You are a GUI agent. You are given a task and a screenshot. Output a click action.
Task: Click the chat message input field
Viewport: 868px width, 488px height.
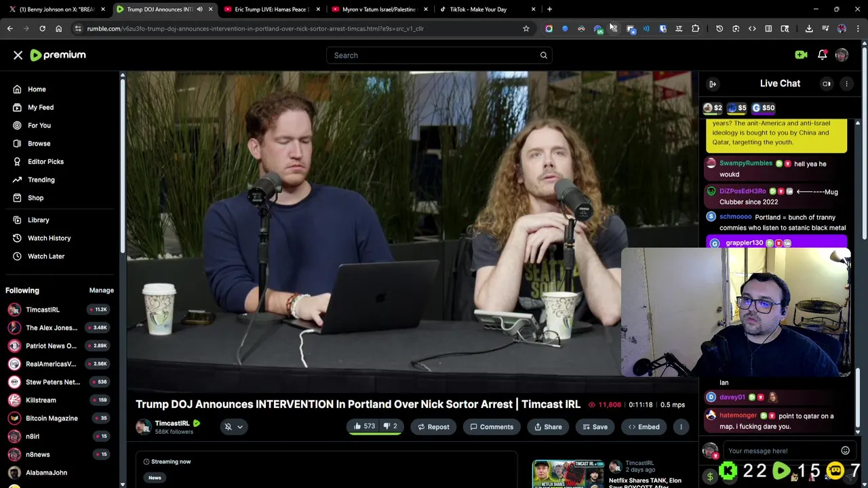pyautogui.click(x=780, y=451)
